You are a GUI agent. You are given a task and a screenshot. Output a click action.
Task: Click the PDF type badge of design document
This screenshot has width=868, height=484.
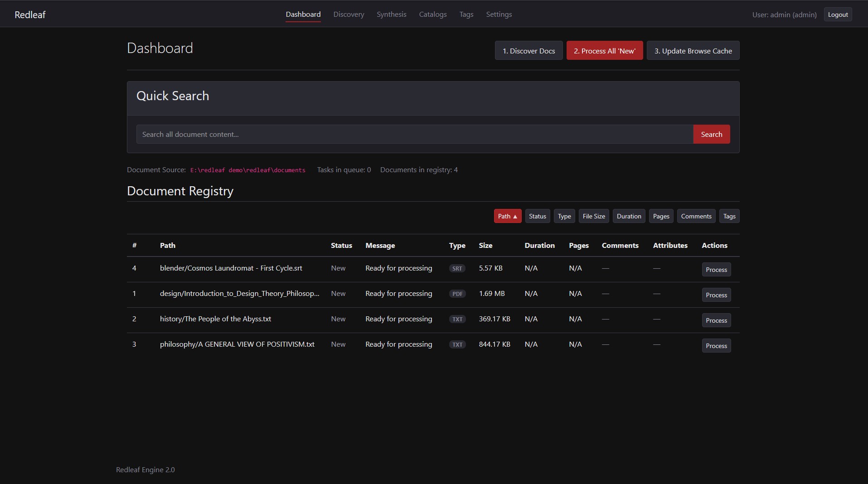click(457, 294)
